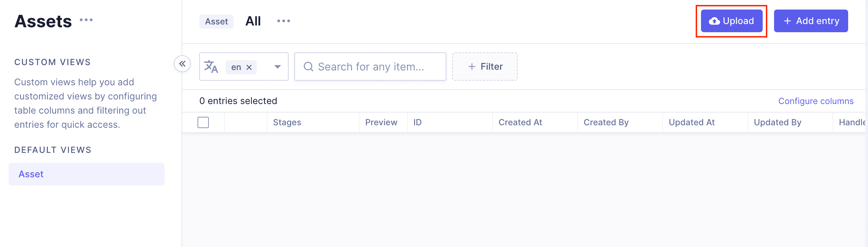Viewport: 868px width, 247px height.
Task: Select the Asset model chip
Action: pos(216,21)
